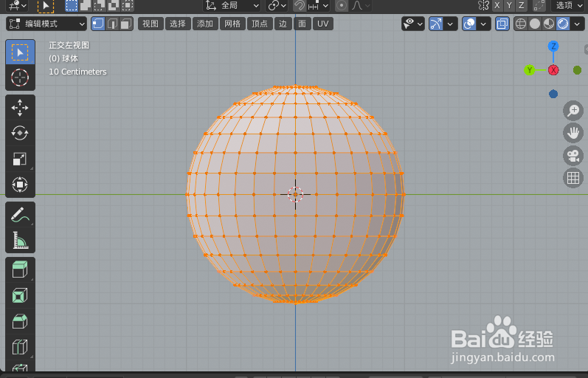Toggle X axis mirror
Screen dimensions: 588x378
[497, 5]
